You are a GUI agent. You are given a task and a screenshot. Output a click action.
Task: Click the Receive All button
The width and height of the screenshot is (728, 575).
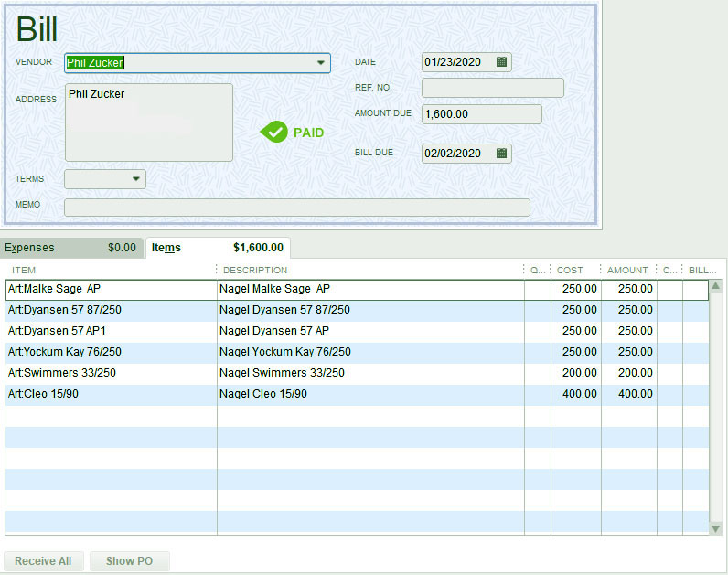[43, 561]
